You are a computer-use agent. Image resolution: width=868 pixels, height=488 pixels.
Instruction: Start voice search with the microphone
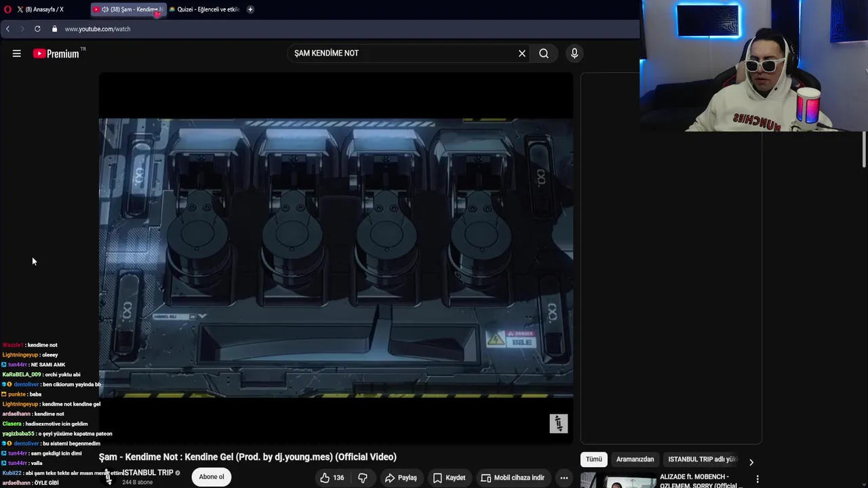click(574, 54)
